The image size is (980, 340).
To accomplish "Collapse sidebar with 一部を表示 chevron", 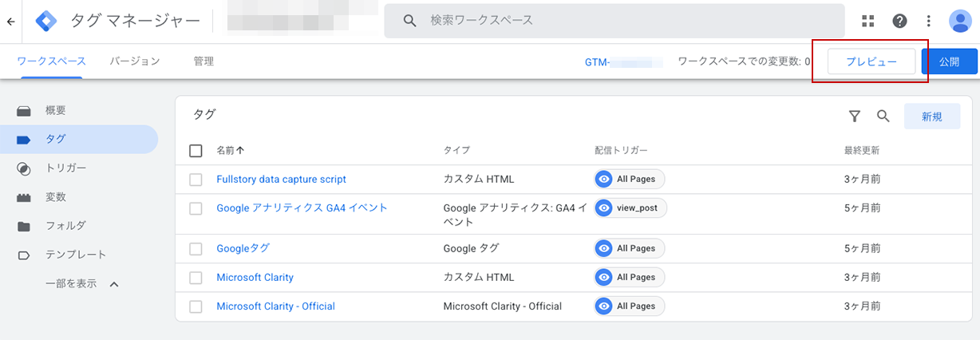I will pyautogui.click(x=113, y=284).
